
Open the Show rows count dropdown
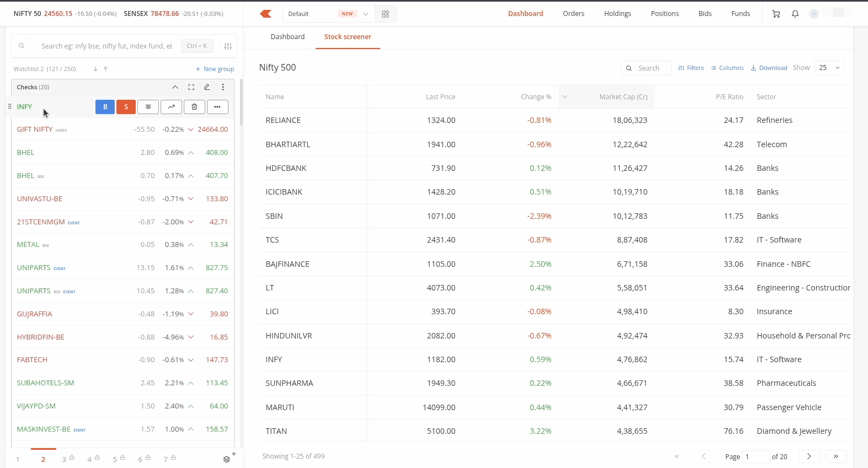pos(829,68)
